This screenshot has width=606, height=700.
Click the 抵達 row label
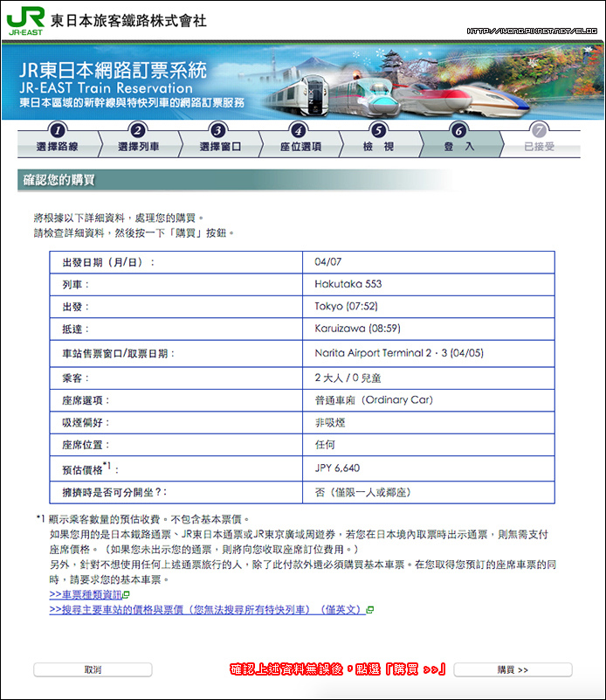[x=75, y=329]
